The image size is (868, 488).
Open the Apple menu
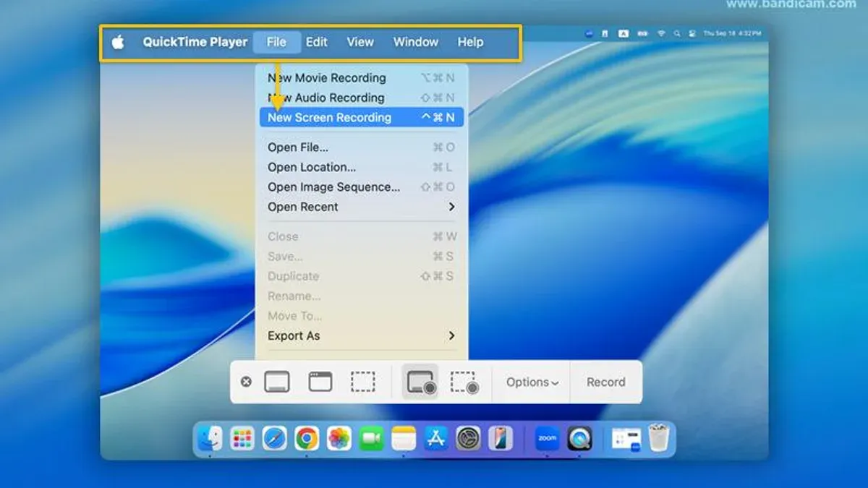tap(118, 42)
